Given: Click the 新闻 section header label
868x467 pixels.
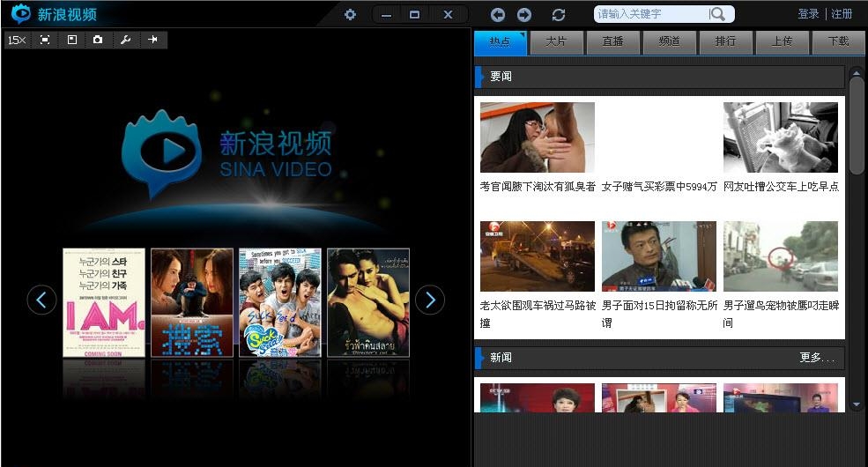Looking at the screenshot, I should coord(501,358).
